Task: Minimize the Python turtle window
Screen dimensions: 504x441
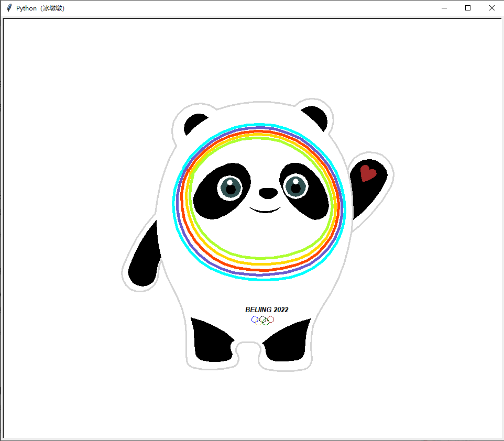Action: point(444,8)
